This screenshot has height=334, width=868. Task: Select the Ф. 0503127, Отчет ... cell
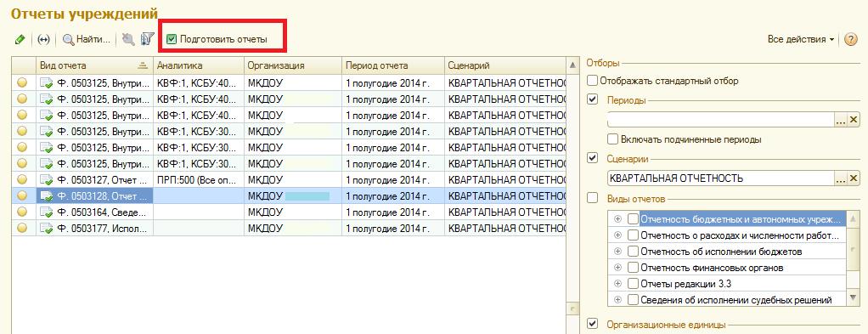pos(94,179)
